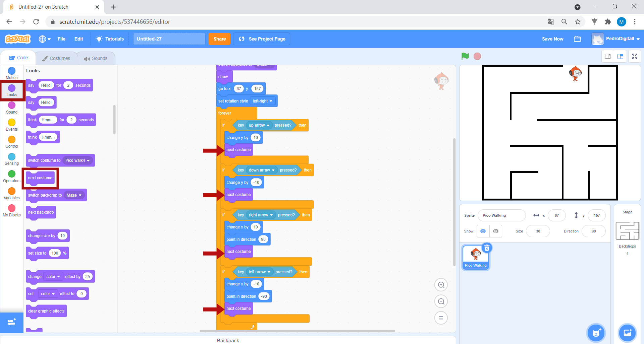
Task: Select the Motion block category
Action: 12,73
